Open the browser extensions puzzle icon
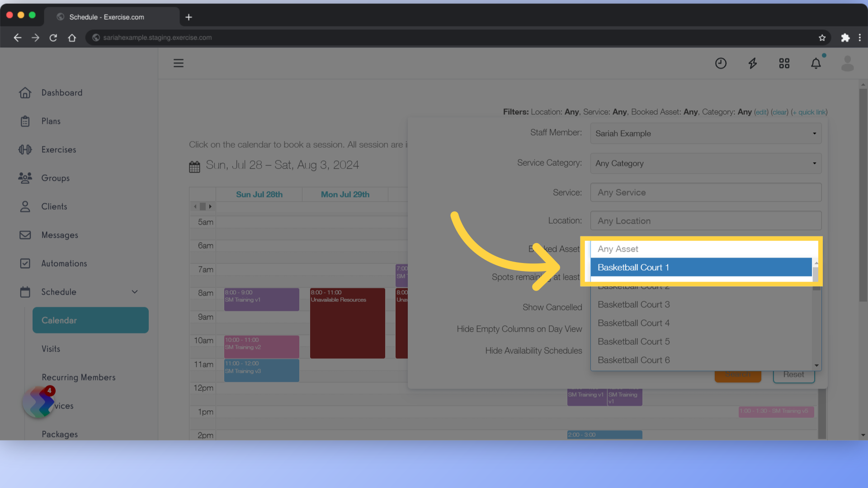The image size is (868, 488). [845, 38]
